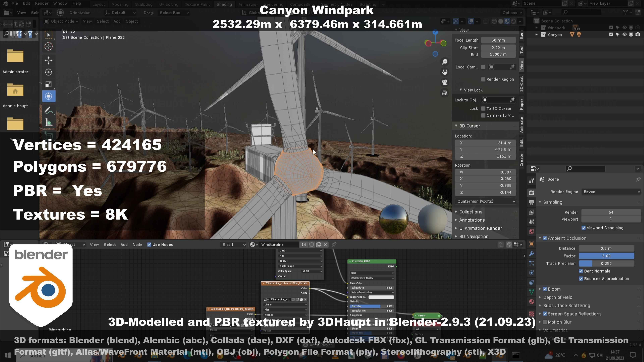Enable Motion Blur checkbox
644x362 pixels.
[545, 322]
